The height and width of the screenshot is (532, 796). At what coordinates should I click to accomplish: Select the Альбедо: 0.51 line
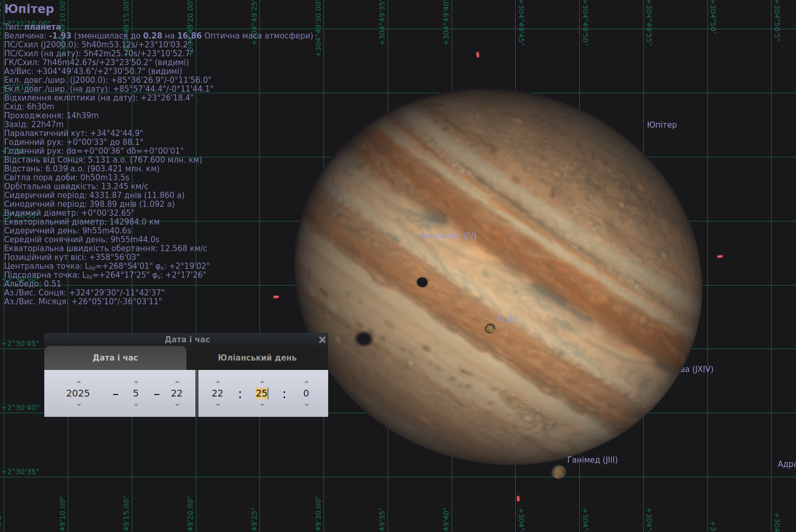pos(32,284)
